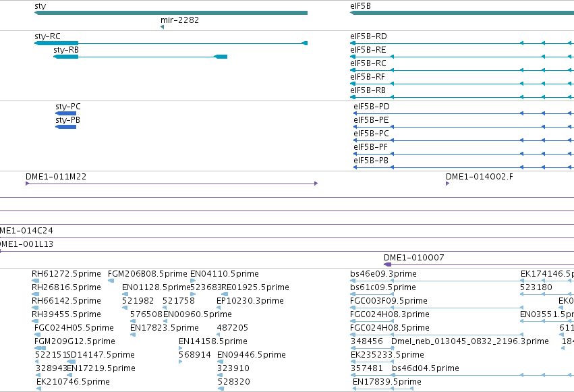
Task: Select FGC024H08.5prime EST
Action: coord(436,335)
